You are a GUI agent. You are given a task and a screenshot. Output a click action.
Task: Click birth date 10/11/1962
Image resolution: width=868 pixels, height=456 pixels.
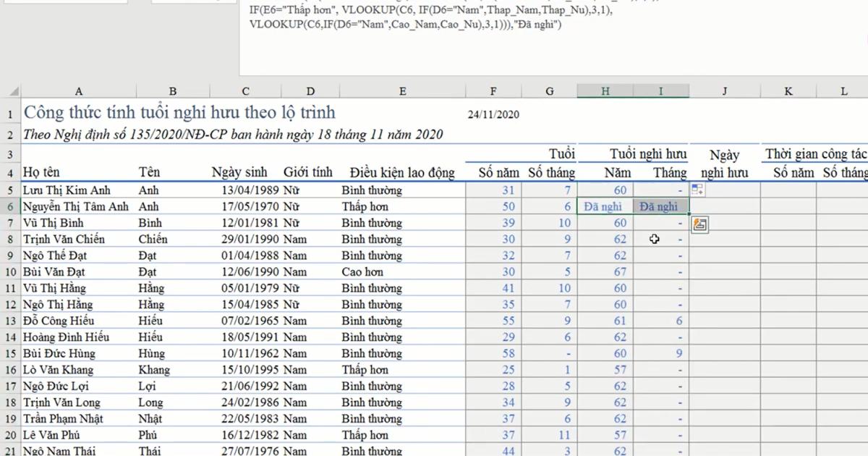click(x=251, y=353)
